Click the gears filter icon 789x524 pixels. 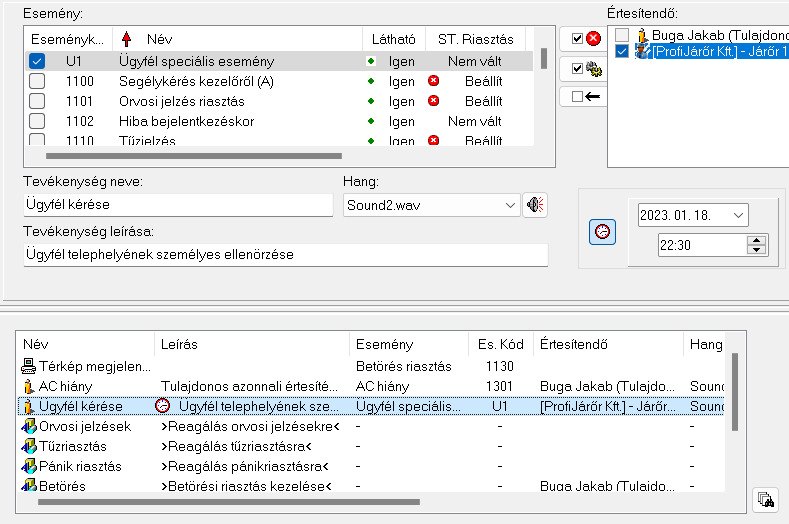[x=593, y=69]
